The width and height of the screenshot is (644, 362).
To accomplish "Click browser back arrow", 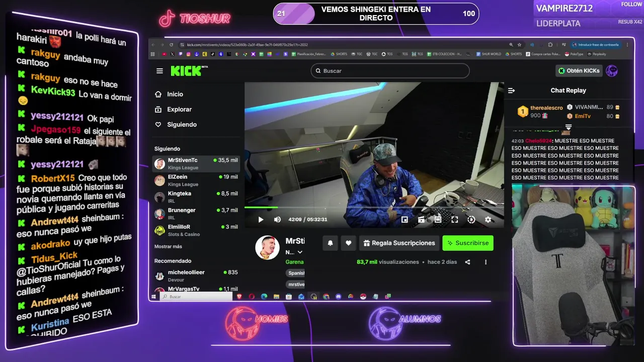I will pyautogui.click(x=153, y=45).
